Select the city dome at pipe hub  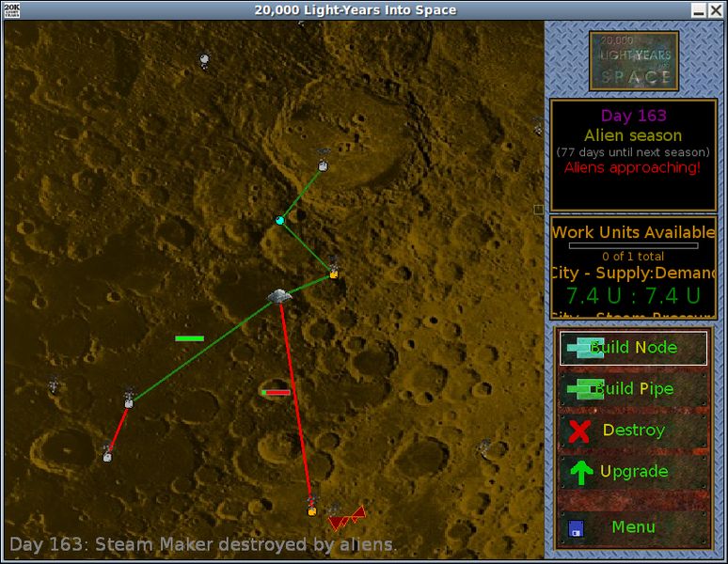click(279, 296)
